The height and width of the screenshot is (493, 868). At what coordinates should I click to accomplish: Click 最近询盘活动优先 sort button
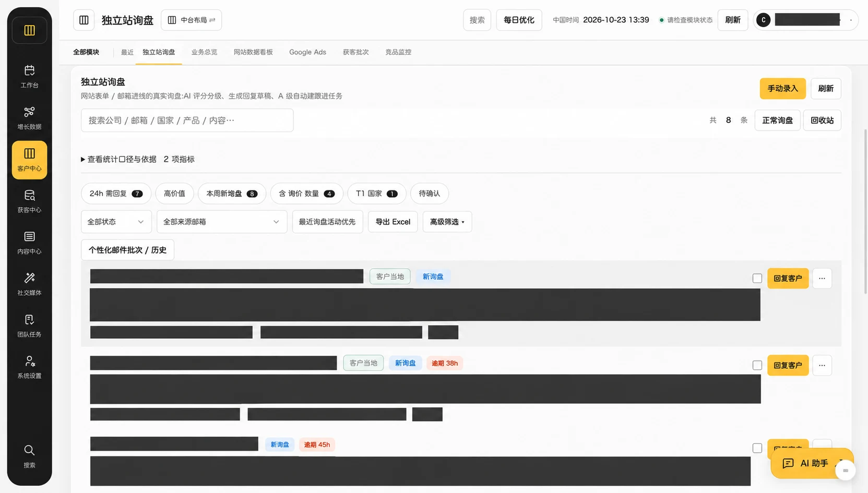pos(327,222)
